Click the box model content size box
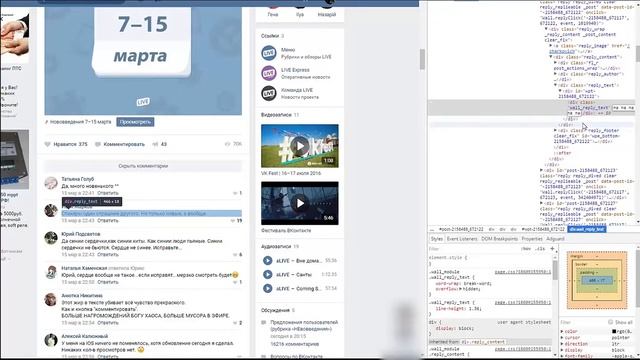Image resolution: width=640 pixels, height=360 pixels. click(597, 280)
